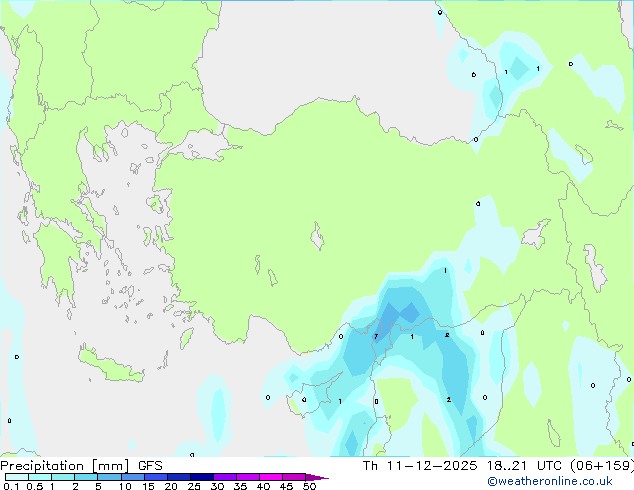The width and height of the screenshot is (634, 490).
Task: Click the legend label '10'
Action: (x=125, y=486)
